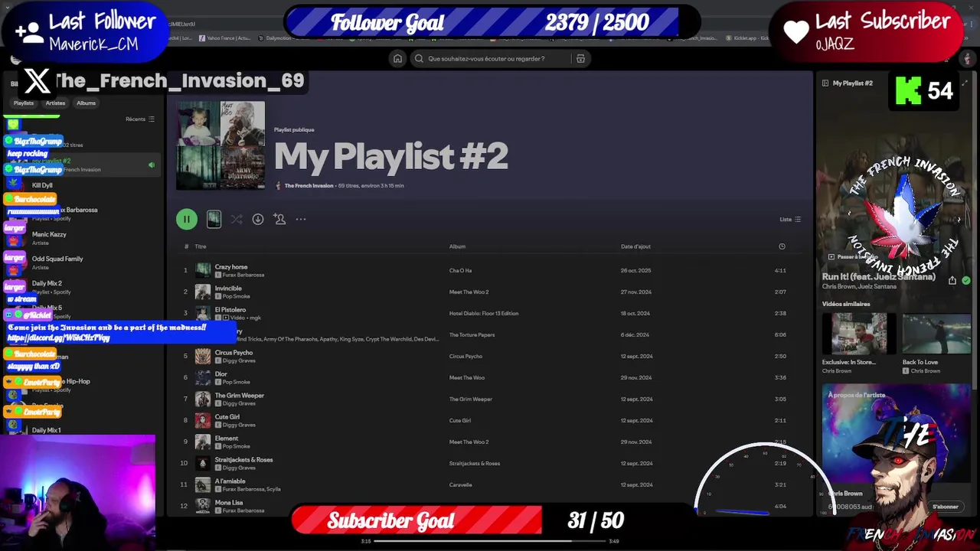Seek on the song progress bar at bottom
Viewport: 980px width, 551px height.
coord(490,541)
